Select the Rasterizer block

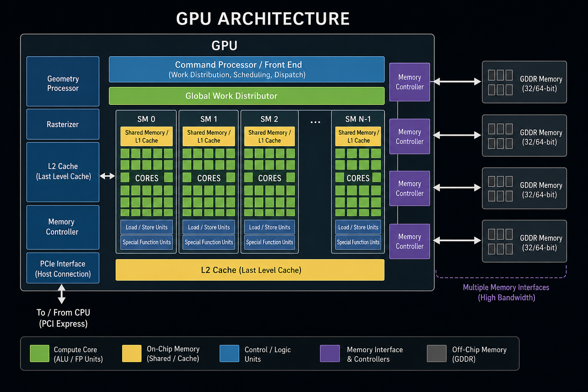pos(63,124)
